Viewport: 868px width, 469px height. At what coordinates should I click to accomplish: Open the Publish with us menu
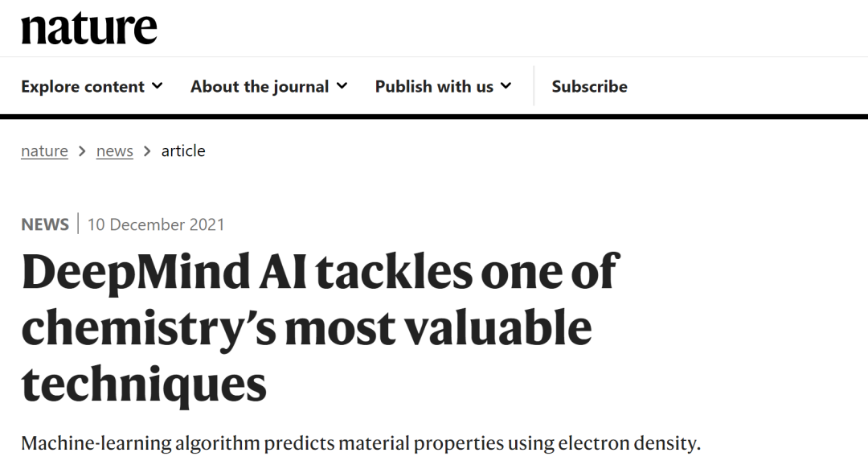444,87
